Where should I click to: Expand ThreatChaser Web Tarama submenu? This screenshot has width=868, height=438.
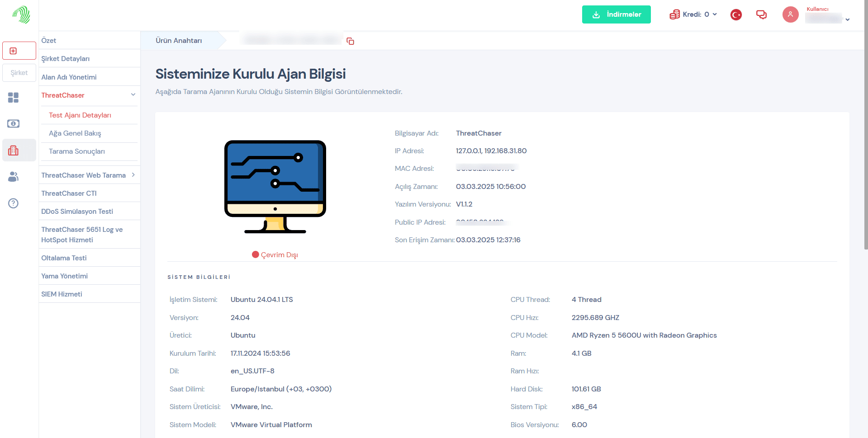pyautogui.click(x=133, y=175)
